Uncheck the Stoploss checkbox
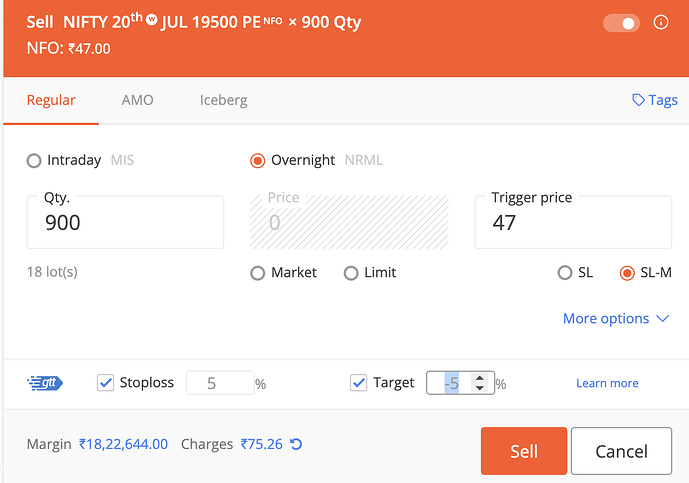Image resolution: width=689 pixels, height=483 pixels. pos(105,383)
